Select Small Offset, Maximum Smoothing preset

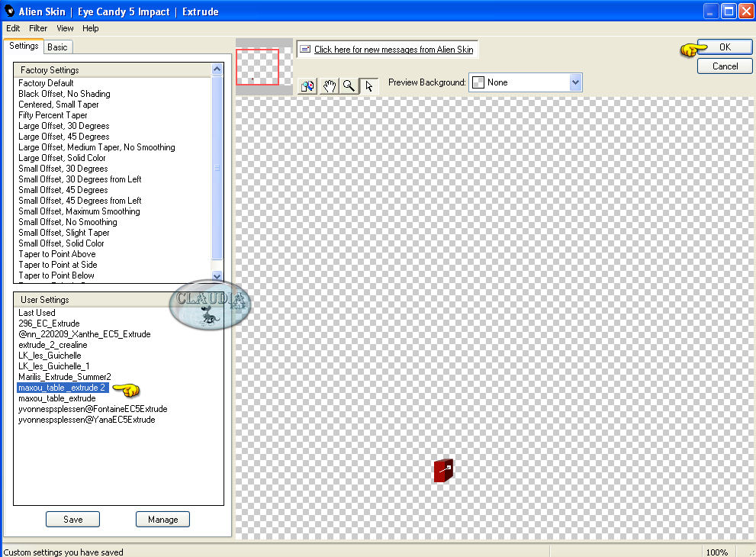tap(79, 211)
